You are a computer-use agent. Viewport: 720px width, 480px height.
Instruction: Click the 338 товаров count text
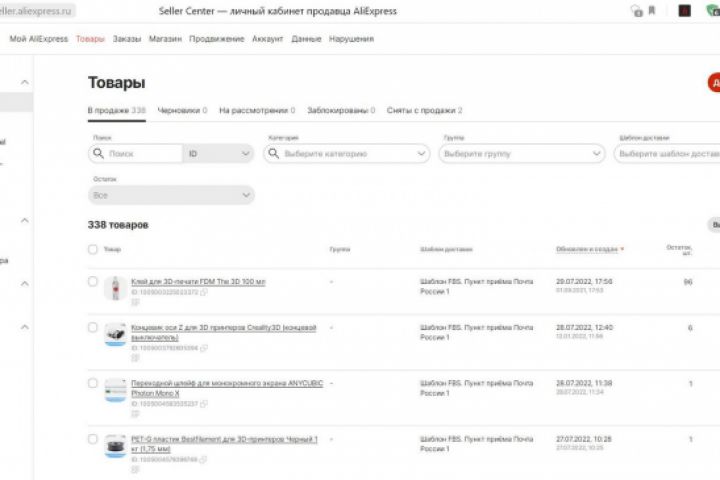(x=118, y=225)
